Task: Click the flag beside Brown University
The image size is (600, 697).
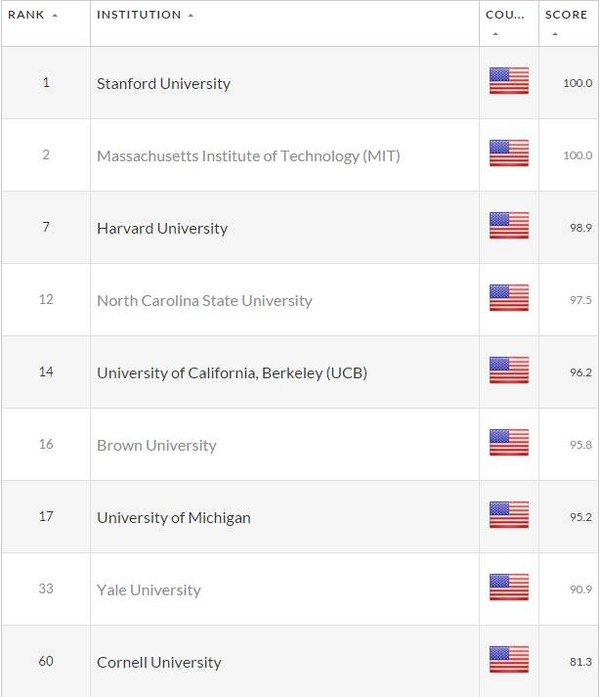Action: pos(509,442)
